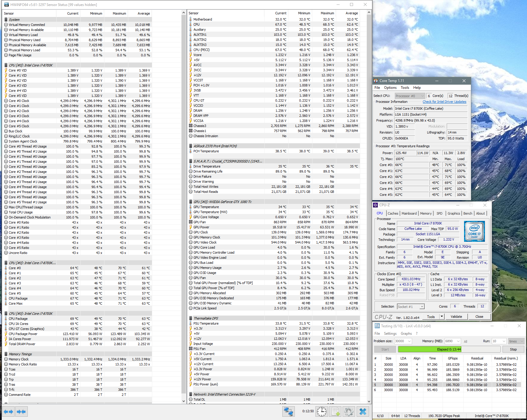527x420 pixels.
Task: Click the expand-columns double arrow button in HWiNFO
Action: pyautogui.click(x=8, y=412)
